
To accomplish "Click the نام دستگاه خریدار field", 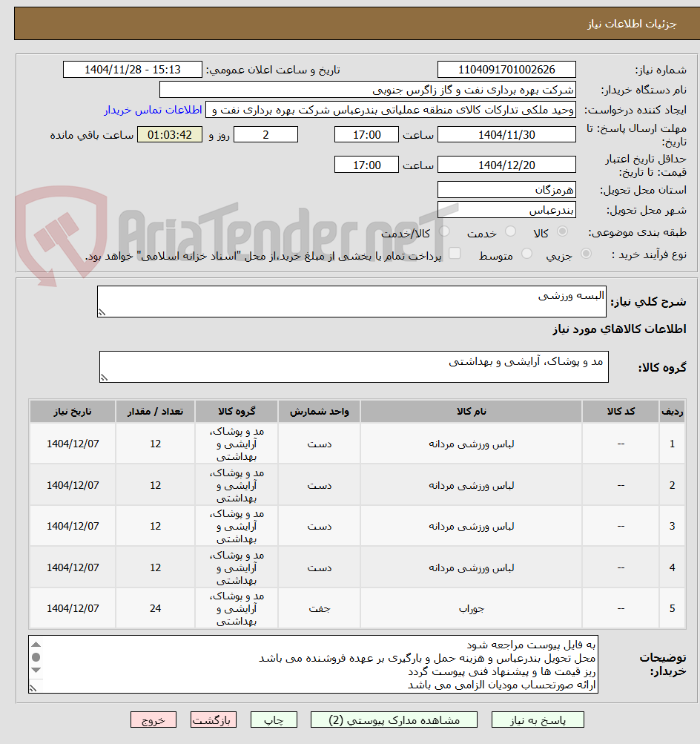I will tap(368, 90).
